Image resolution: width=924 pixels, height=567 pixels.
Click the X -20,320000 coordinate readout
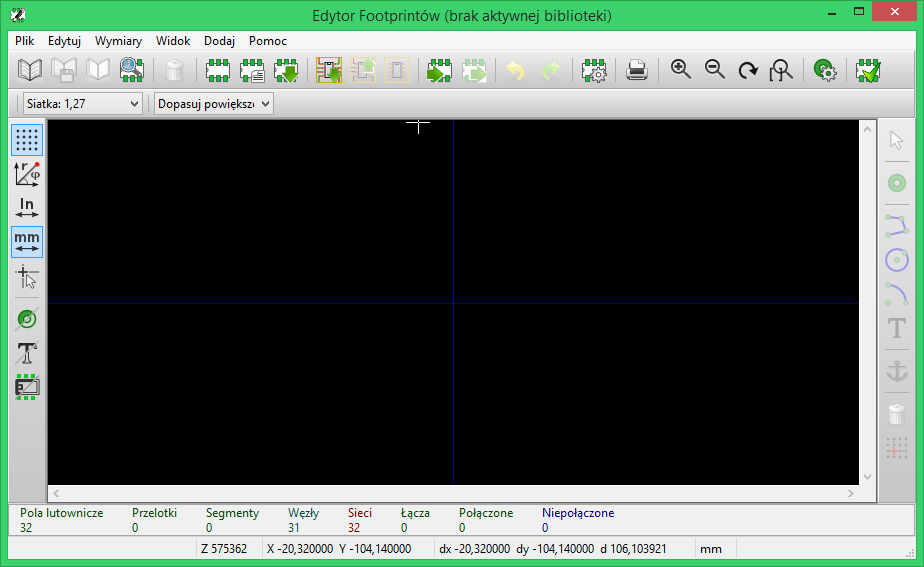tap(300, 549)
